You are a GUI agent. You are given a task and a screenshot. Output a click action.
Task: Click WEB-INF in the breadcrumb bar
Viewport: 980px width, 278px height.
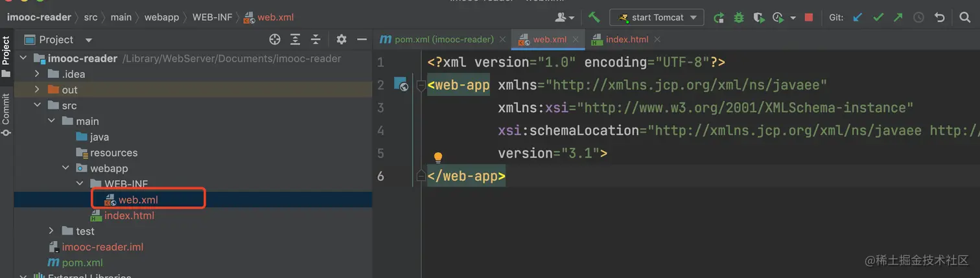coord(212,17)
